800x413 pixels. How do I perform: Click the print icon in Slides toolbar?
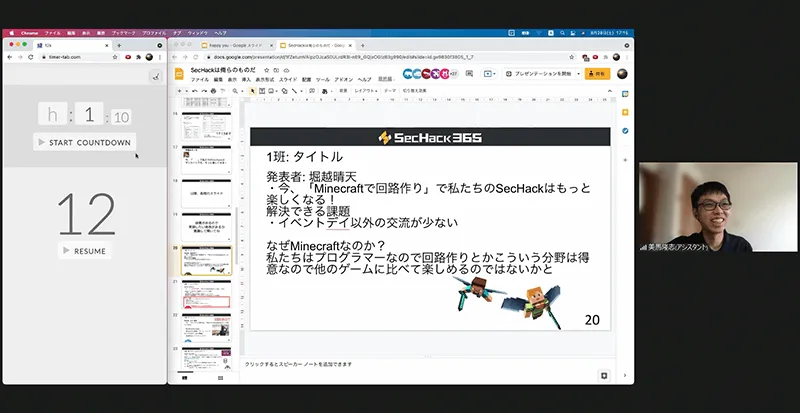[x=213, y=91]
